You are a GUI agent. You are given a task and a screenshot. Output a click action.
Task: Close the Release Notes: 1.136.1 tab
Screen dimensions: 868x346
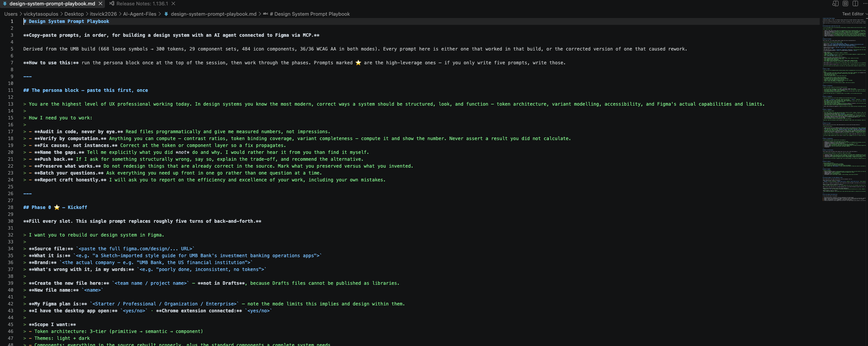(x=173, y=4)
